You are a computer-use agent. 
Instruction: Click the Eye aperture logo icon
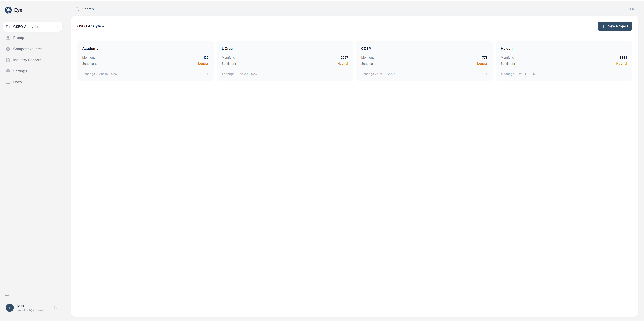coord(8,10)
